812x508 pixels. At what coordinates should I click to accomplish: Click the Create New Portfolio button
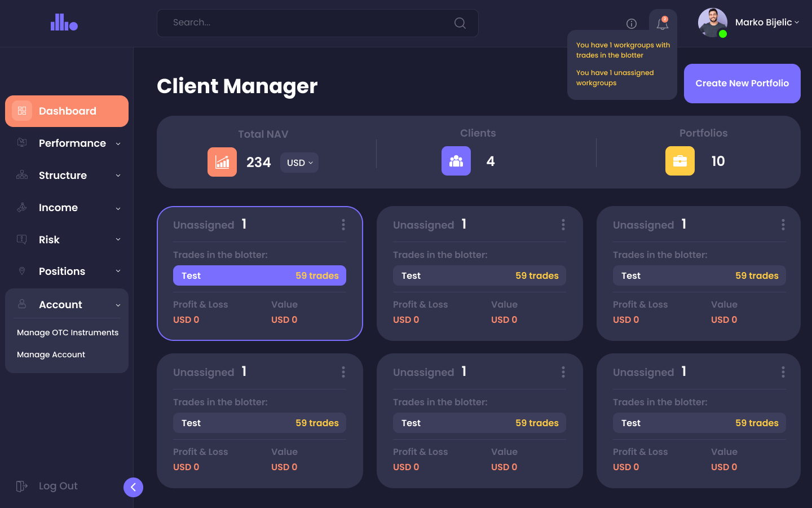[742, 84]
